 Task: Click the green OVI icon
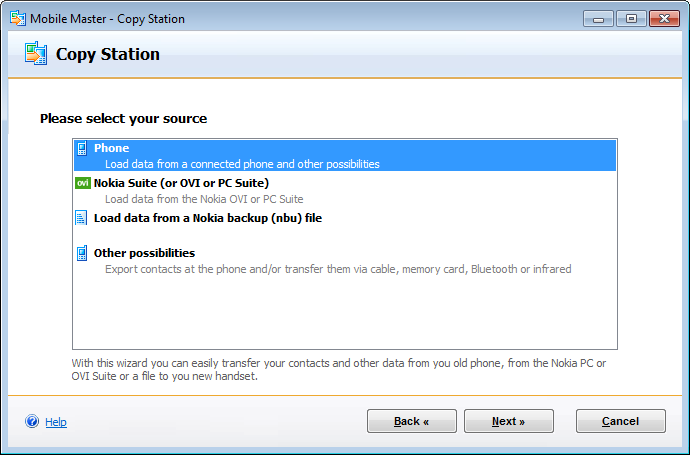83,183
